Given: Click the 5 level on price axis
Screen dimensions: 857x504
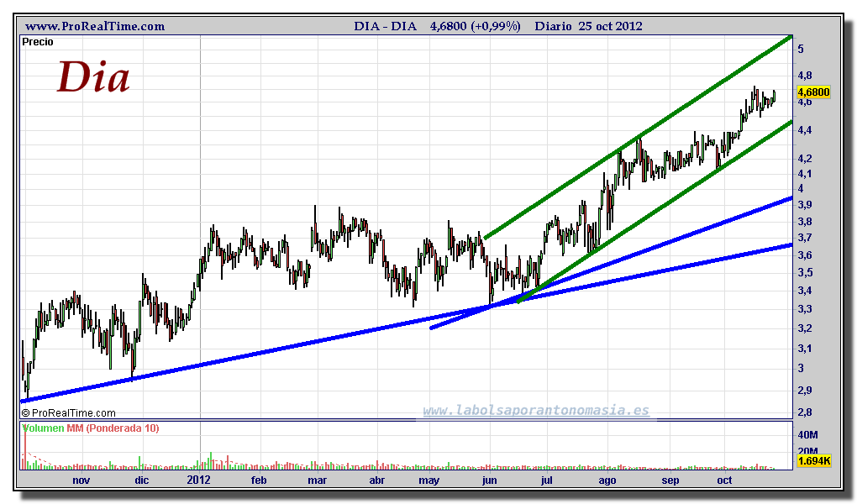Looking at the screenshot, I should click(801, 50).
